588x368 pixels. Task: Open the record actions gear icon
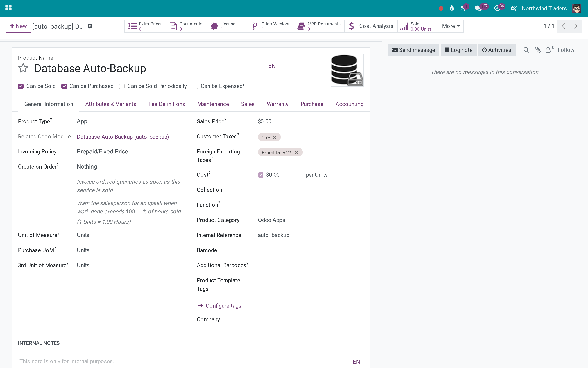point(90,26)
